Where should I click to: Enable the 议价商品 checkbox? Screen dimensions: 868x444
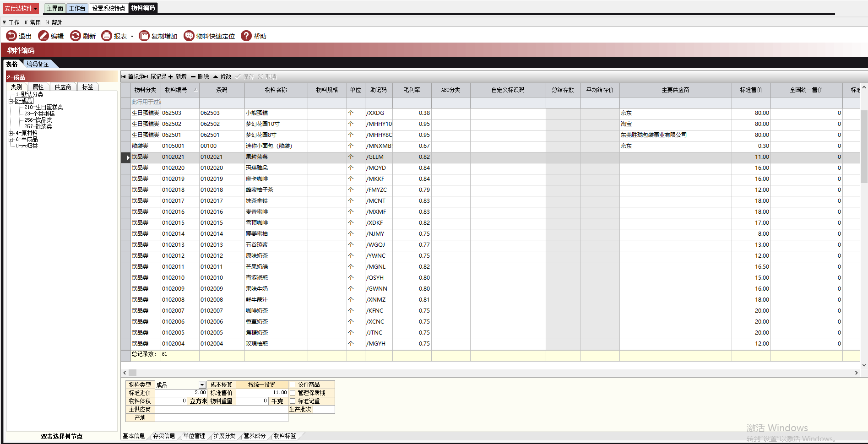pyautogui.click(x=293, y=384)
